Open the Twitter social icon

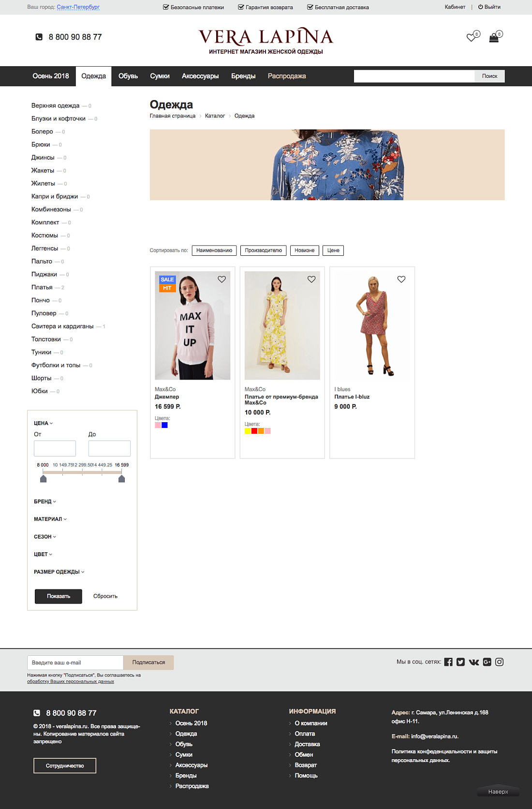click(x=460, y=662)
